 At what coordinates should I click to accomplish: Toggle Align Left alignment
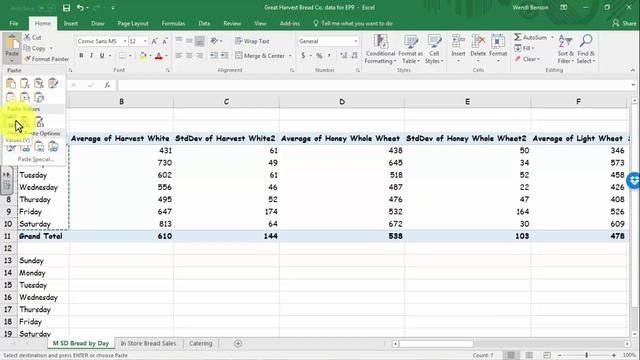179,56
